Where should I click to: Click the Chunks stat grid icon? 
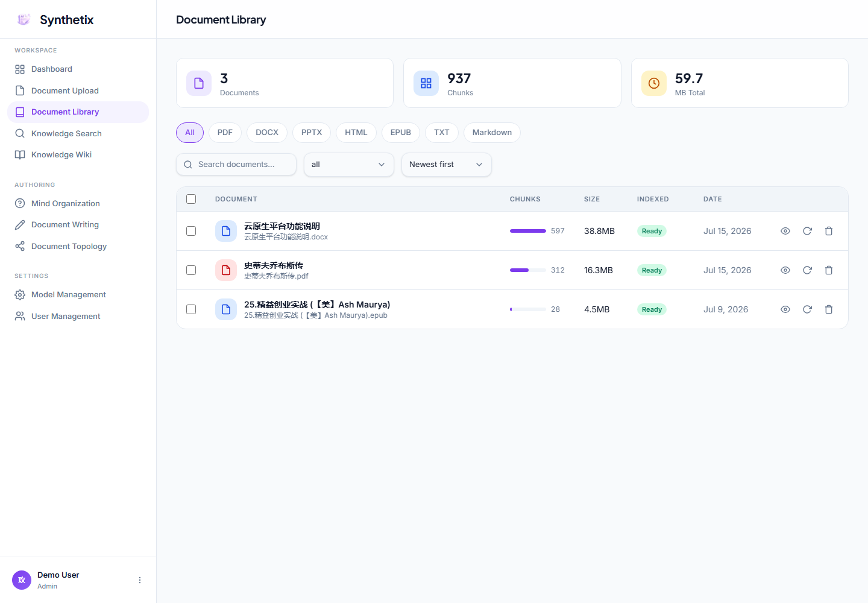[x=426, y=83]
